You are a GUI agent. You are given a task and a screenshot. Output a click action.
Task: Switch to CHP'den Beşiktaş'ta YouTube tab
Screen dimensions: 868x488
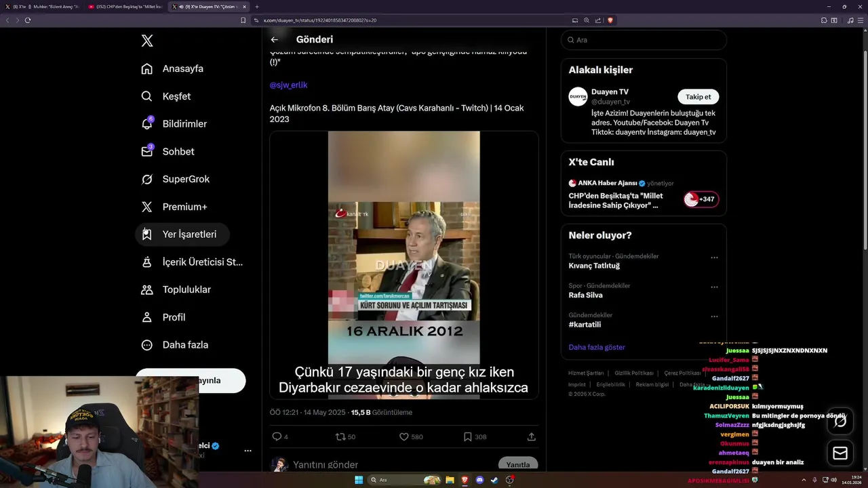tap(125, 6)
